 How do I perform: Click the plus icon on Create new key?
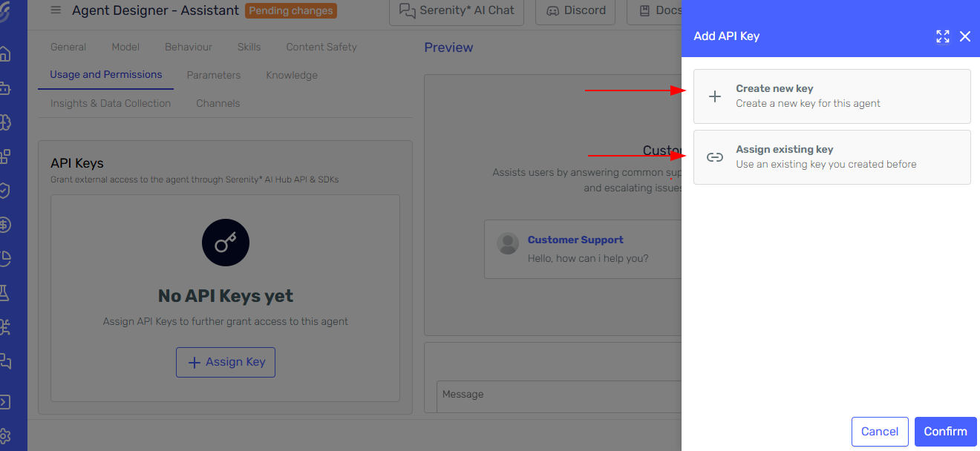(x=715, y=96)
